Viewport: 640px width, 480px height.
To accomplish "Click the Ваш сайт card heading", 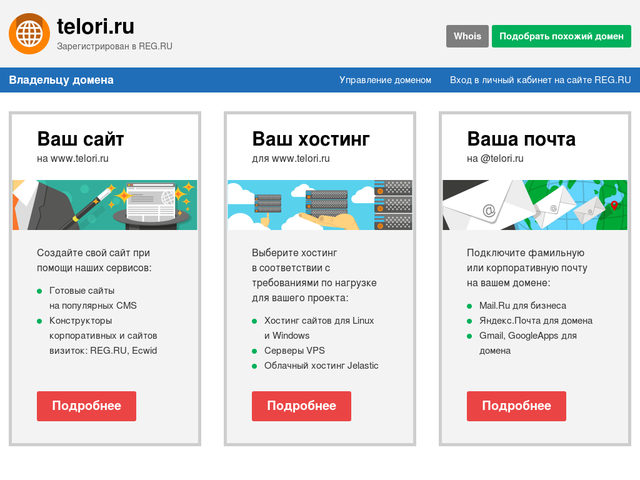I will pyautogui.click(x=80, y=139).
